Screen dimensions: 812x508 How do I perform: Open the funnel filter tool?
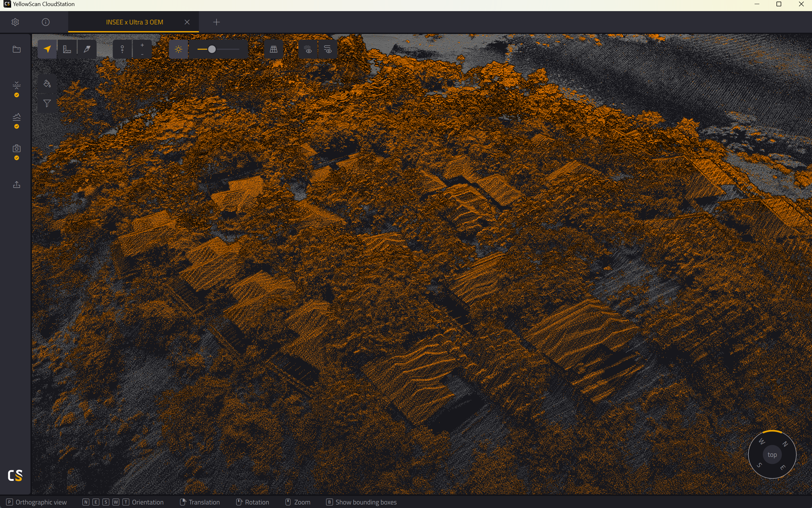[47, 104]
